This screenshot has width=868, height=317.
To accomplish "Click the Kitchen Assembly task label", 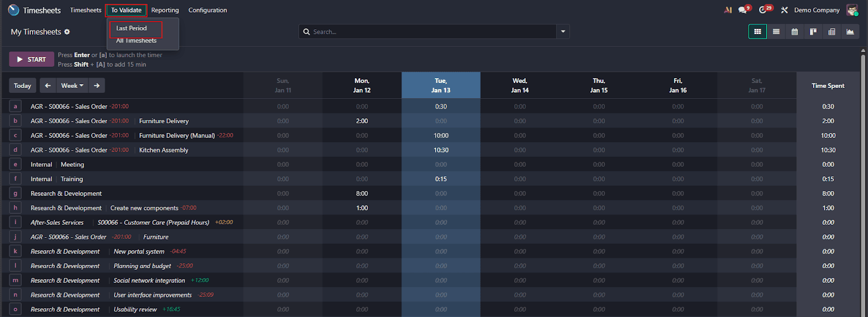I will click(x=164, y=150).
